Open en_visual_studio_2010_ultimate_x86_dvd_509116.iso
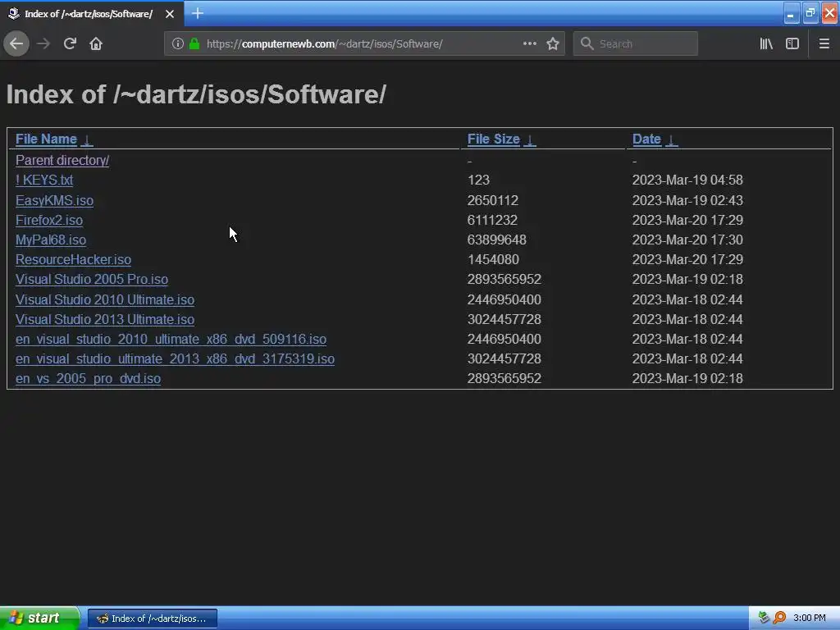This screenshot has width=840, height=630. coord(171,339)
